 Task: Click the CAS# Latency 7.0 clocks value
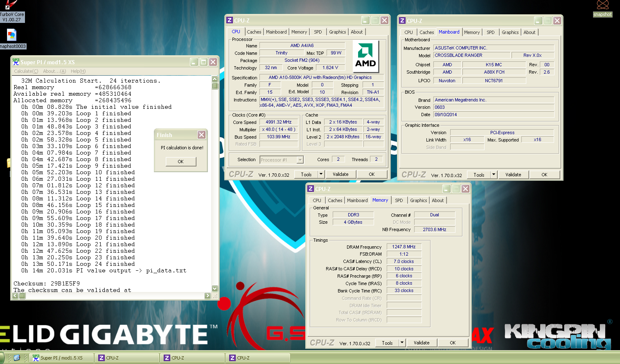tap(404, 261)
